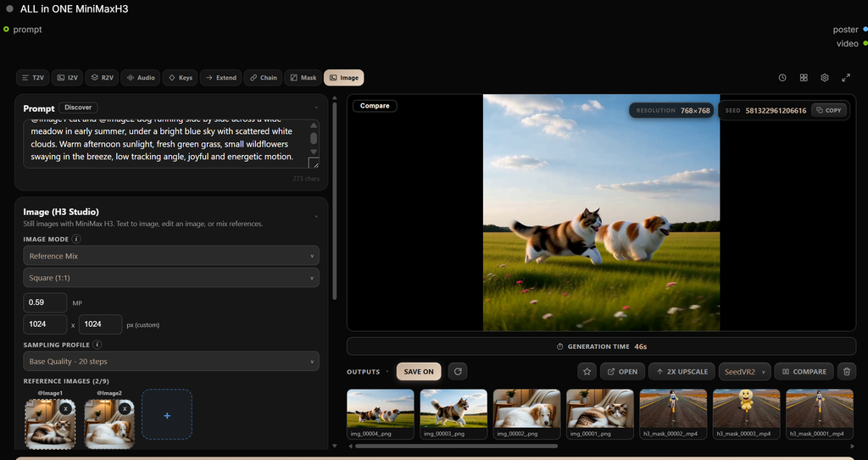Open settings gear icon

824,77
